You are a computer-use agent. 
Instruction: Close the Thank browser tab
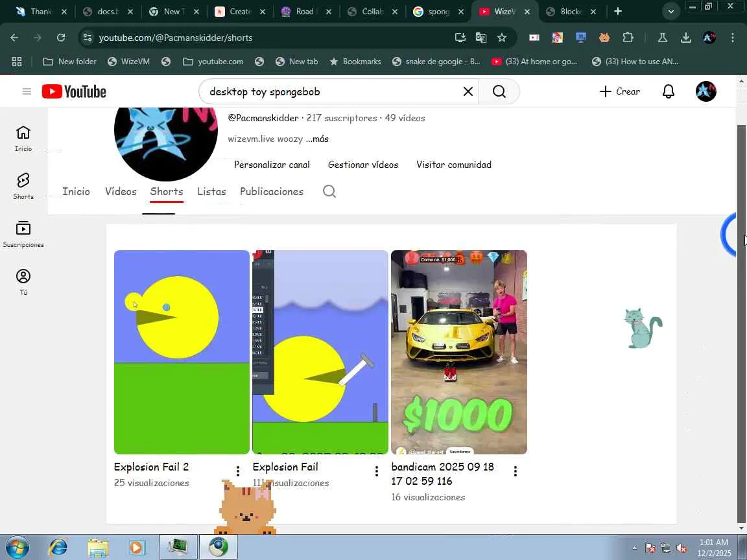tap(64, 12)
